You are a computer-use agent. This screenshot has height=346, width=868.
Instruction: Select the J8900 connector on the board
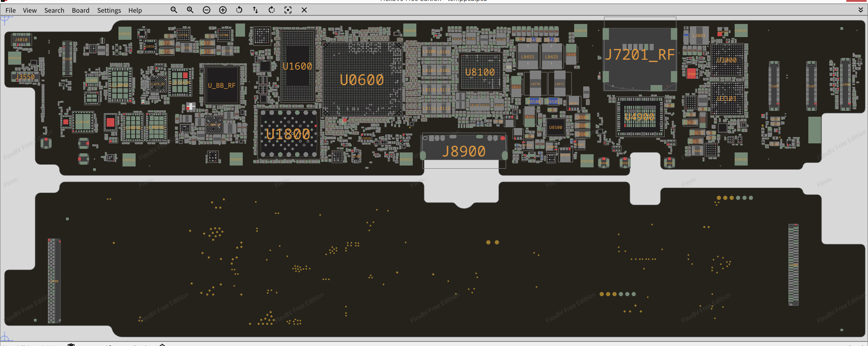[x=464, y=151]
